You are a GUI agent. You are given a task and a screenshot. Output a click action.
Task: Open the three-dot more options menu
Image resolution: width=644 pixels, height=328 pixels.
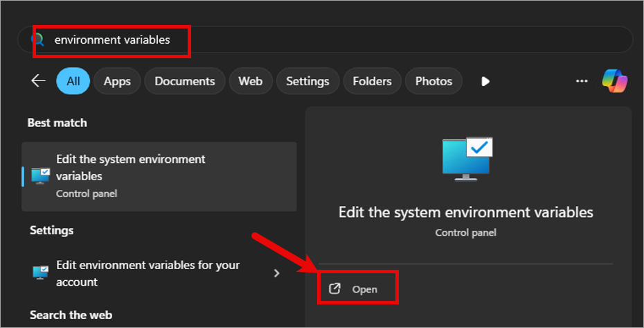coord(582,81)
